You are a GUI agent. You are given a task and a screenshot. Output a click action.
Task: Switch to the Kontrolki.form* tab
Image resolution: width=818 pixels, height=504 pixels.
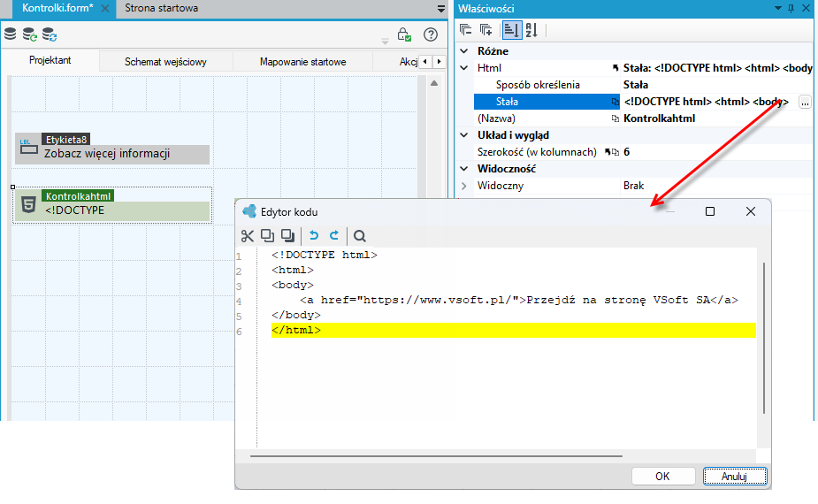(x=57, y=8)
